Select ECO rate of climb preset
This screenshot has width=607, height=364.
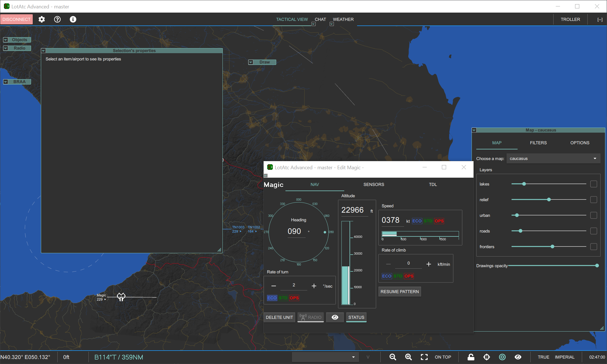pyautogui.click(x=387, y=276)
